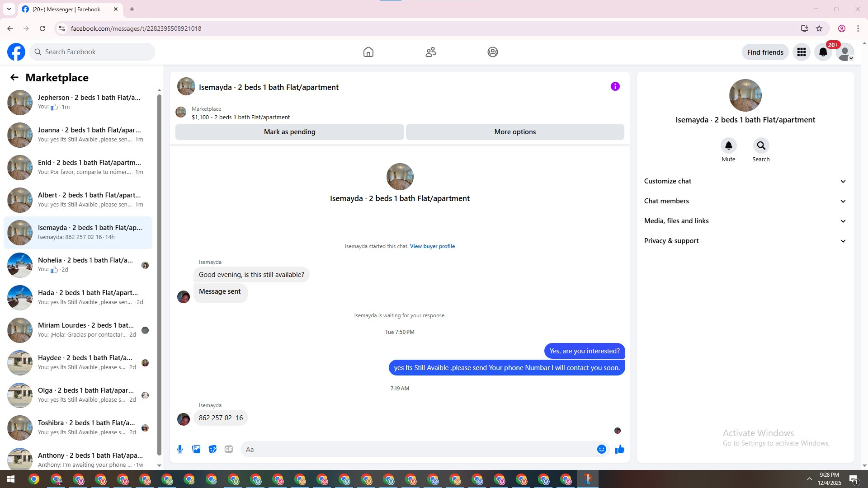The image size is (868, 488).
Task: Search in conversation via magnifier icon
Action: pyautogui.click(x=761, y=145)
